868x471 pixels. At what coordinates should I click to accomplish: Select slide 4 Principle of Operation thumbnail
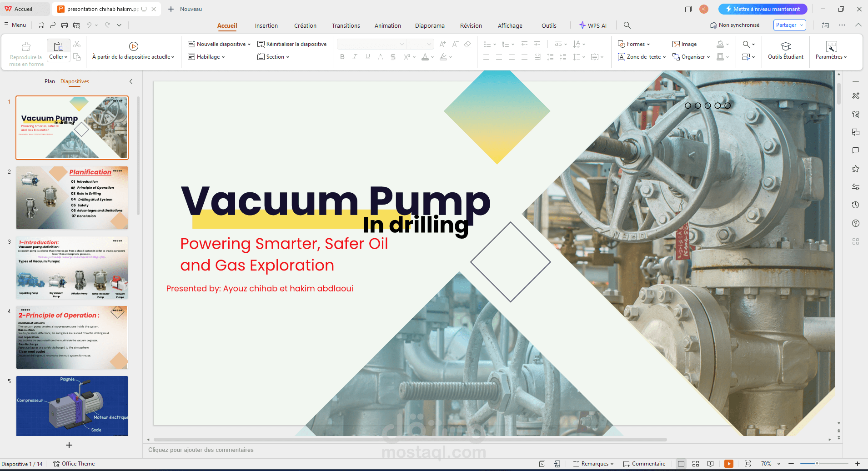pyautogui.click(x=72, y=337)
